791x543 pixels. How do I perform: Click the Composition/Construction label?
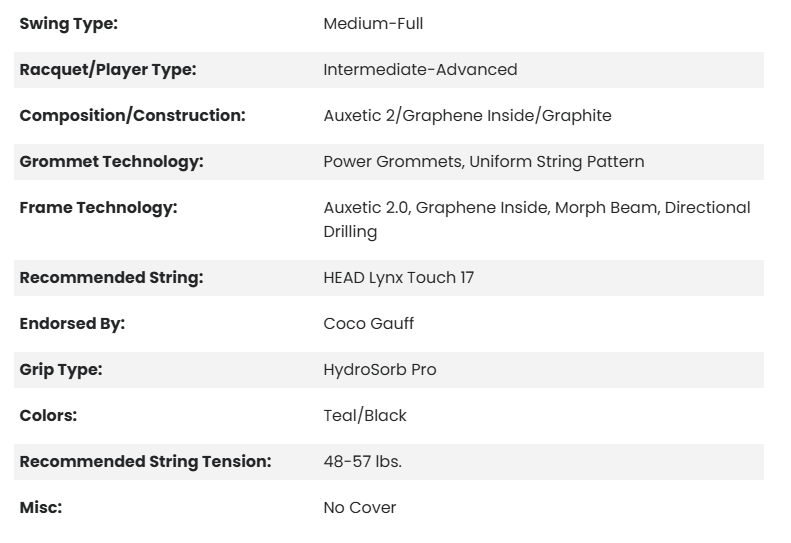[132, 116]
